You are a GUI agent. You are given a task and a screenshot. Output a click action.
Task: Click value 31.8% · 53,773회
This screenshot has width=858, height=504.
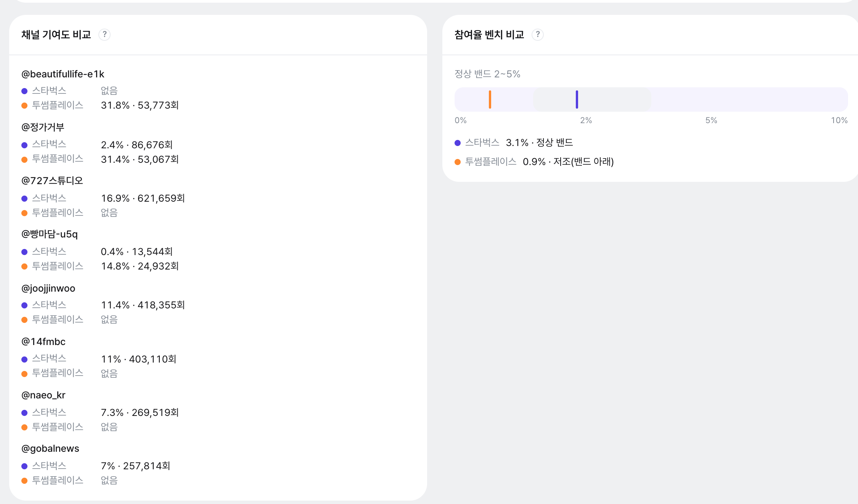[140, 105]
